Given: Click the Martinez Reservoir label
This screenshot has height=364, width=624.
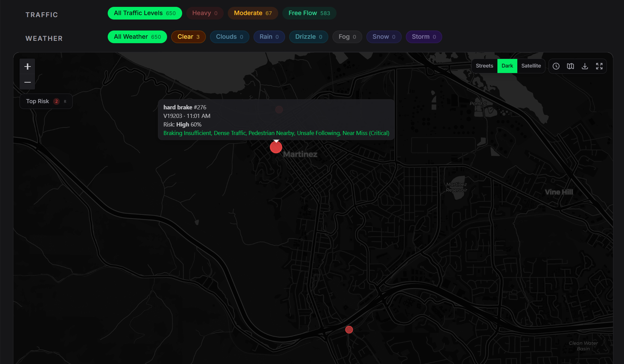Looking at the screenshot, I should 456,187.
